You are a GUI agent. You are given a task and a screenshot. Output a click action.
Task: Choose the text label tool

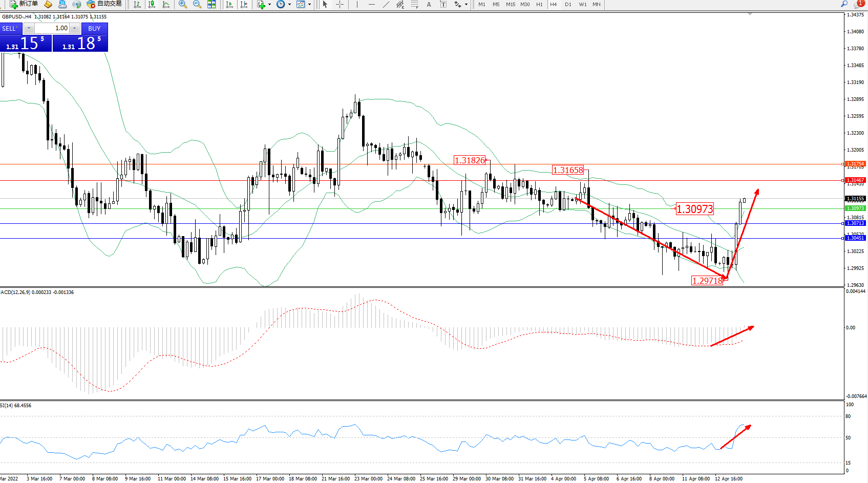pos(429,4)
